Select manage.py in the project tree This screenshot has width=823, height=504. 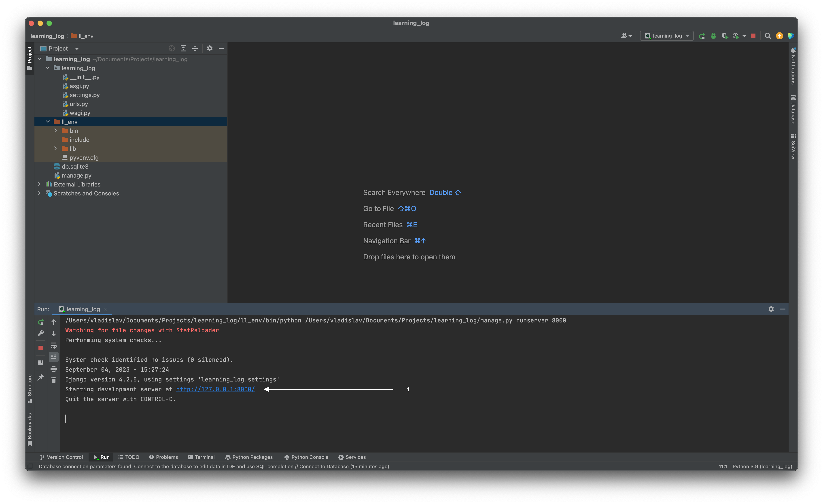click(76, 175)
